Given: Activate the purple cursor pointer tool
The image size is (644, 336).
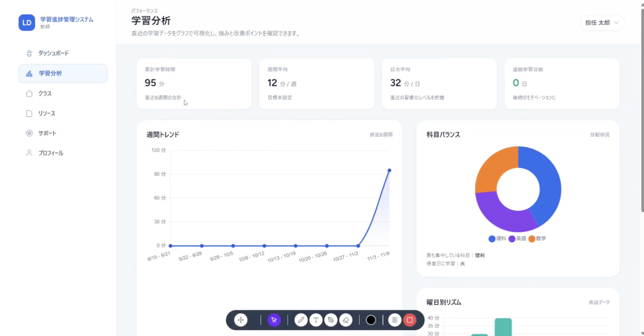Looking at the screenshot, I should [274, 320].
